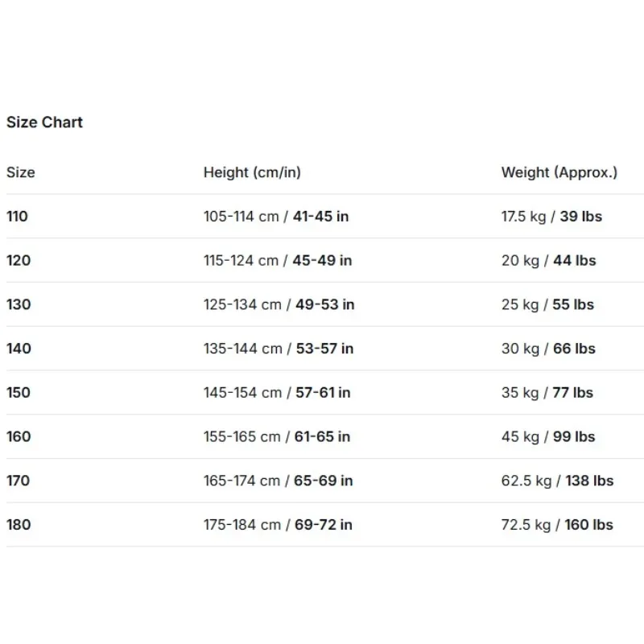Select size 140 row label
The width and height of the screenshot is (644, 644).
[x=19, y=349]
